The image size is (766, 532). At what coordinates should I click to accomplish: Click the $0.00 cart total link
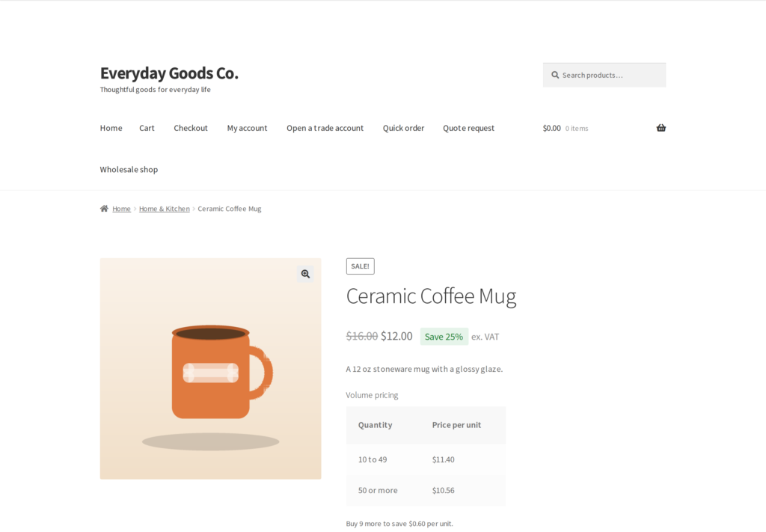(x=551, y=128)
